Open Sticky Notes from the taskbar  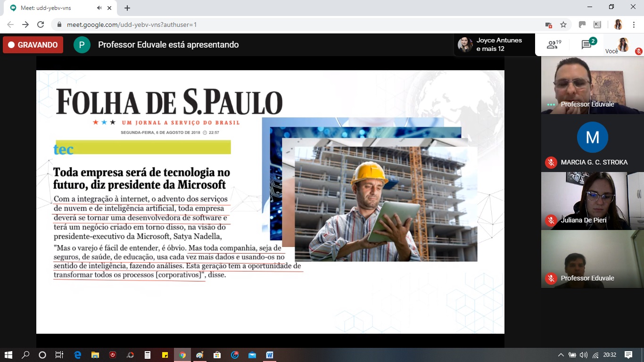165,355
